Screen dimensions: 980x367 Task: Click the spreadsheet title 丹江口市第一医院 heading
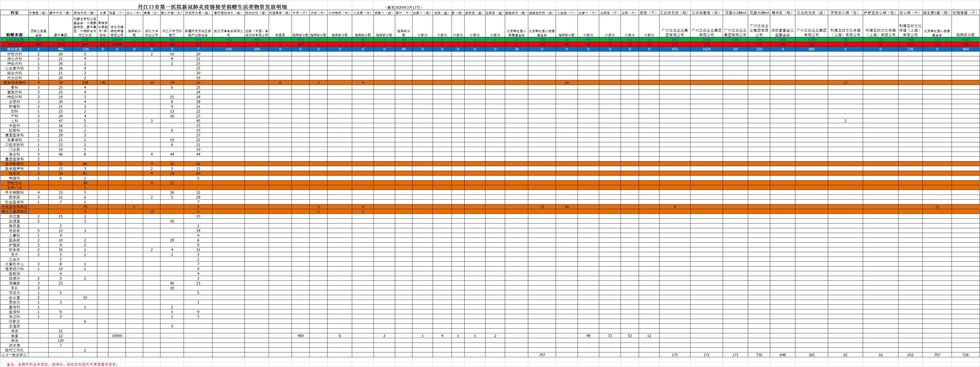click(x=212, y=7)
